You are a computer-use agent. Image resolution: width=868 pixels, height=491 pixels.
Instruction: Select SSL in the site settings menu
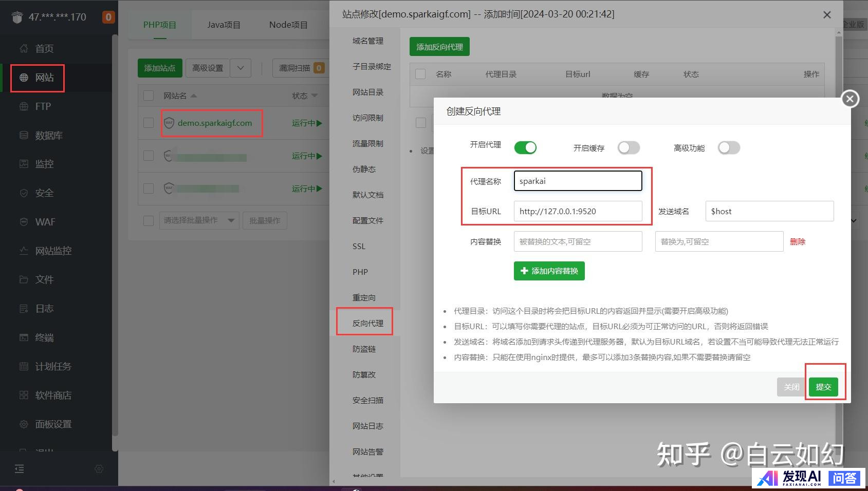359,246
